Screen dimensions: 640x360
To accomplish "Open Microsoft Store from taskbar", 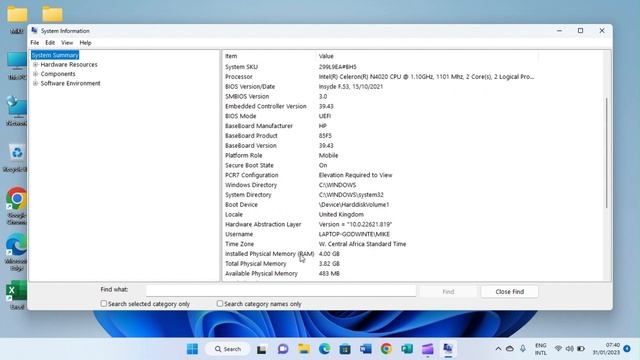I will click(x=345, y=349).
